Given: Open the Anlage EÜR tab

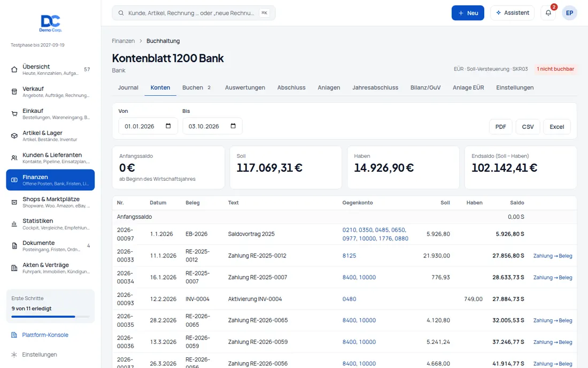Looking at the screenshot, I should [x=468, y=87].
